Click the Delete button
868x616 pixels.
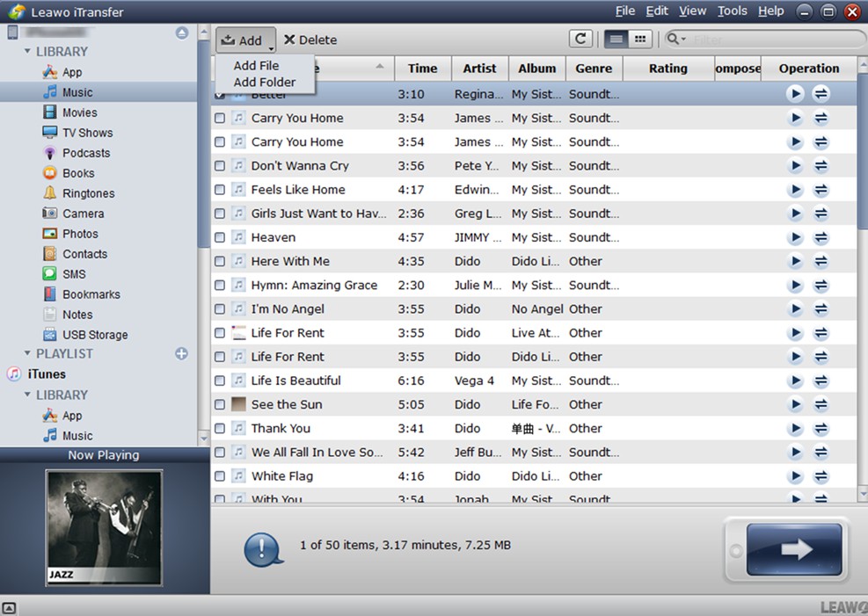(x=310, y=40)
